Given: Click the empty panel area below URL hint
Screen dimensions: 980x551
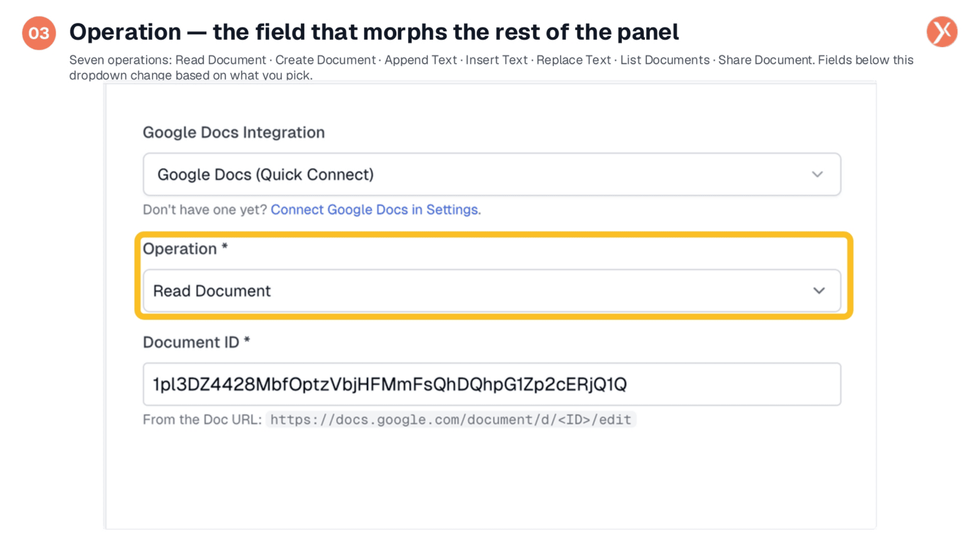Looking at the screenshot, I should [x=490, y=481].
